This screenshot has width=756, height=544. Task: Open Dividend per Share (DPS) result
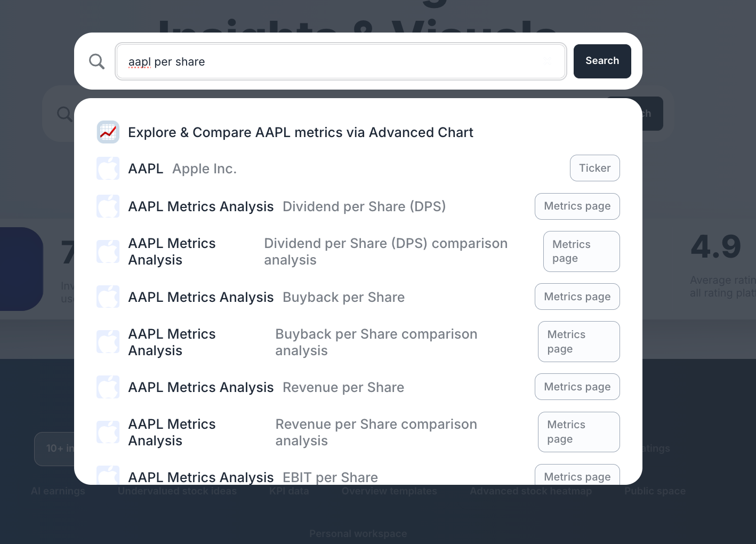(x=358, y=206)
